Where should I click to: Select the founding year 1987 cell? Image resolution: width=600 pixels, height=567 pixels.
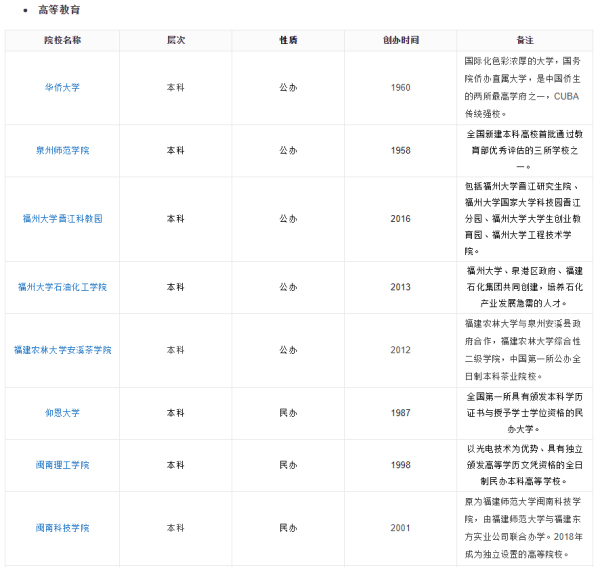point(401,413)
